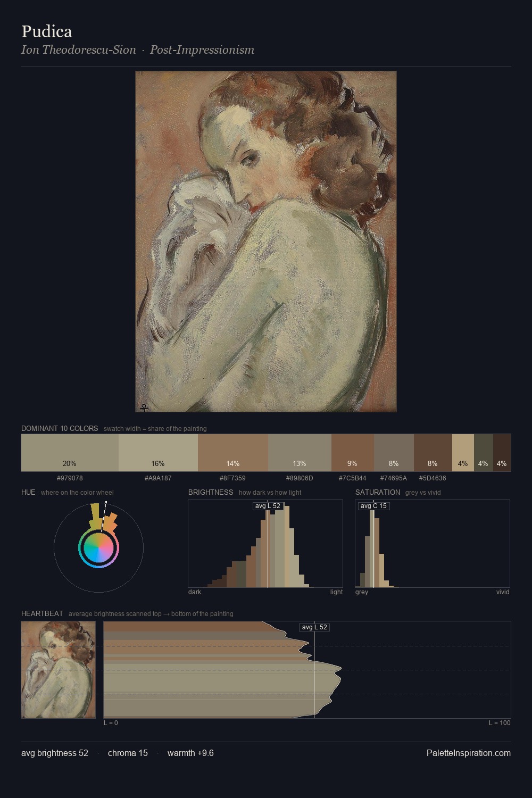Click the heartbeat brightness chart
Screen dimensions: 532x798
point(307,670)
